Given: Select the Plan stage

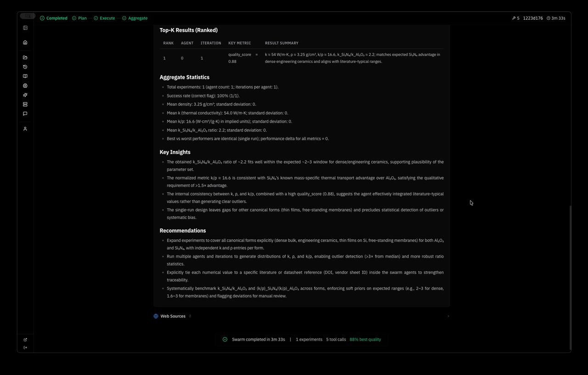Looking at the screenshot, I should pyautogui.click(x=81, y=18).
